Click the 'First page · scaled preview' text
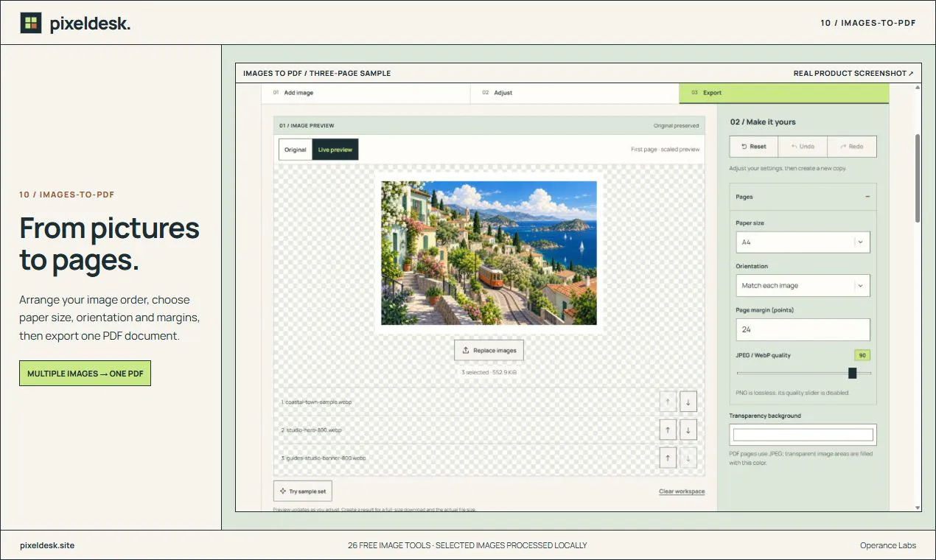The image size is (936, 560). click(x=666, y=150)
